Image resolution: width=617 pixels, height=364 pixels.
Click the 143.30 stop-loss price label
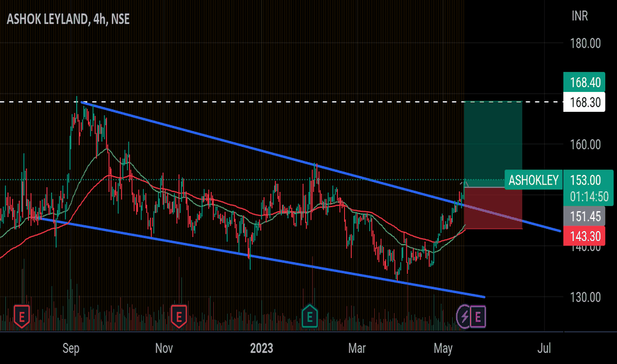[x=585, y=236]
